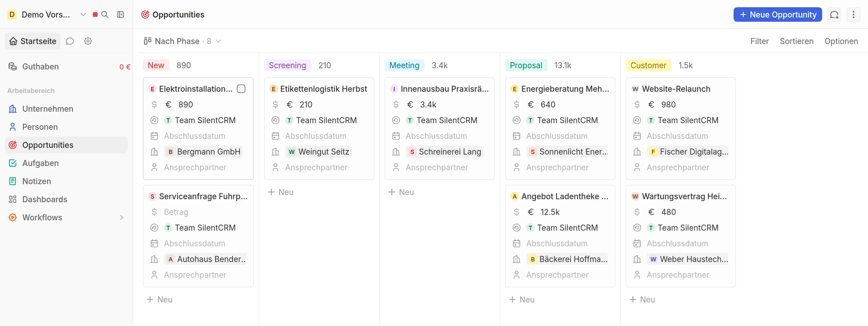Open company chip Schreinerei Lang
This screenshot has width=868, height=326.
pos(445,152)
